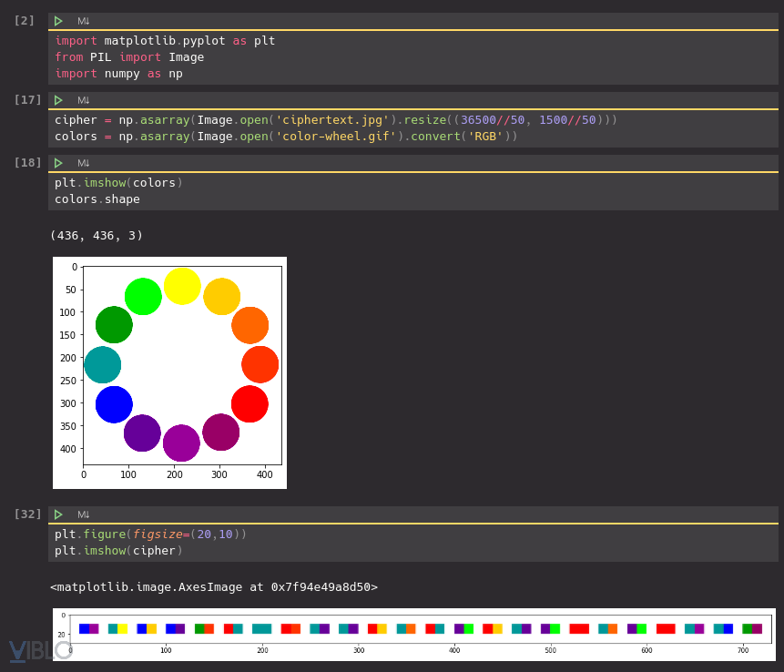The width and height of the screenshot is (784, 672).
Task: Click the bright green circle in color wheel
Action: pyautogui.click(x=143, y=297)
